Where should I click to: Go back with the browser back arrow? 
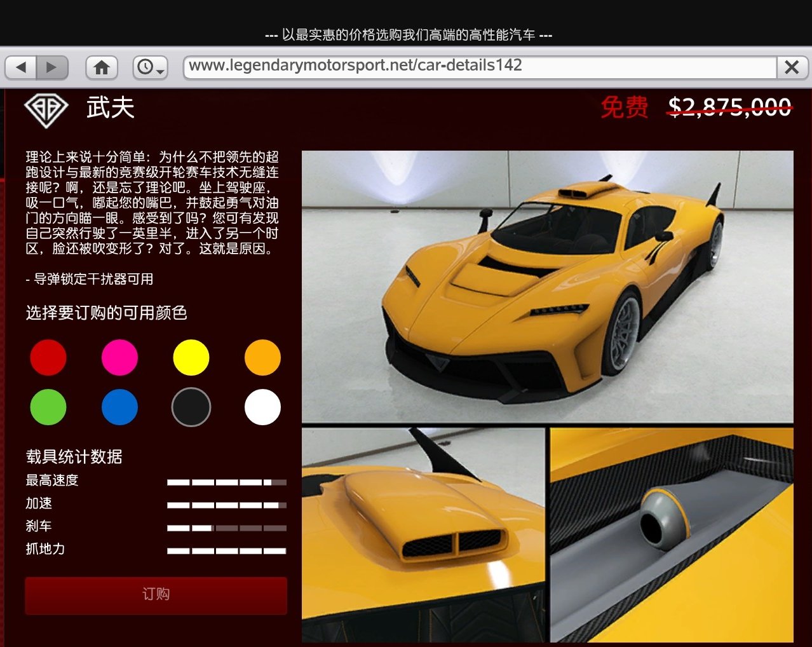21,67
